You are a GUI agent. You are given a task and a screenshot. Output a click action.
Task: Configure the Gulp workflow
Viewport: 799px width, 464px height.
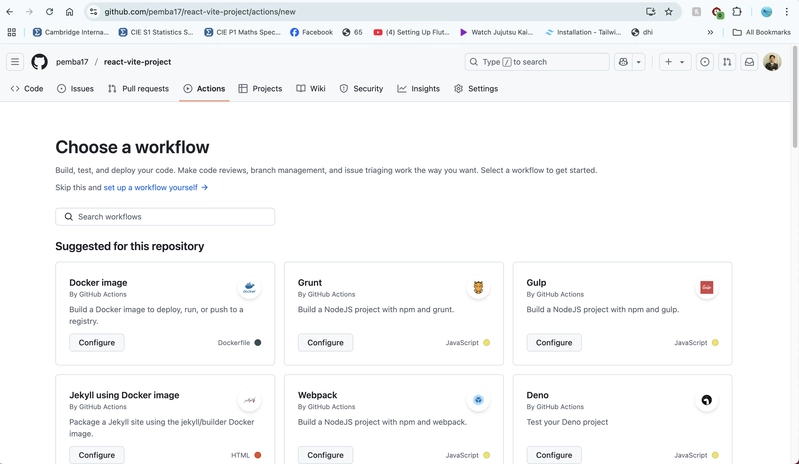click(x=554, y=343)
